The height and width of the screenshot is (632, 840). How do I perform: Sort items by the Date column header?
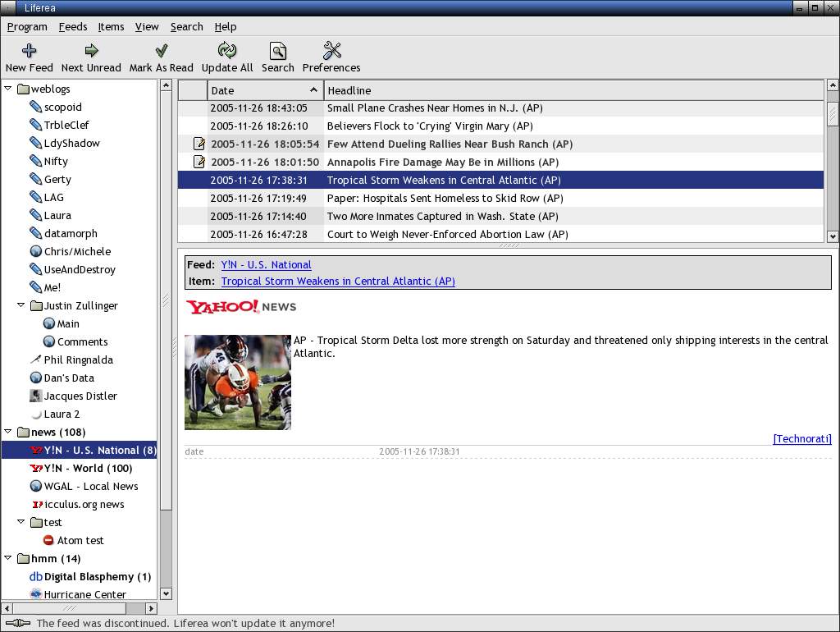[266, 90]
